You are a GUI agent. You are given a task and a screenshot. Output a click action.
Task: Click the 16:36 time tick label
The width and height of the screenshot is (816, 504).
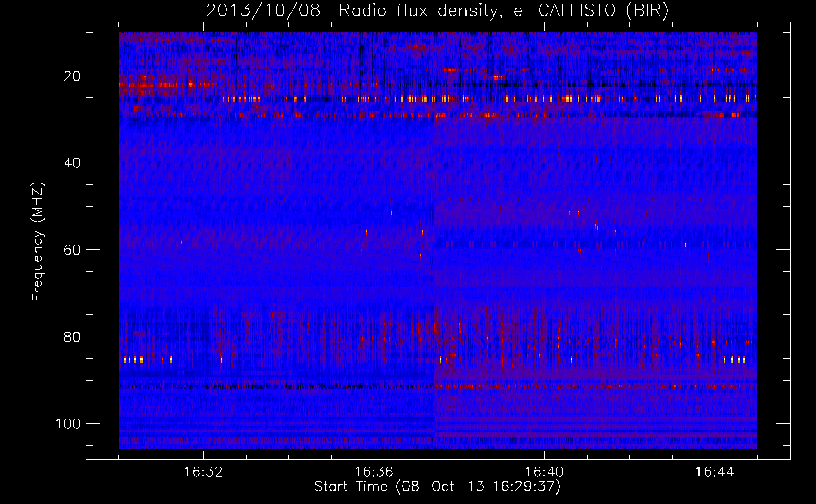point(374,472)
